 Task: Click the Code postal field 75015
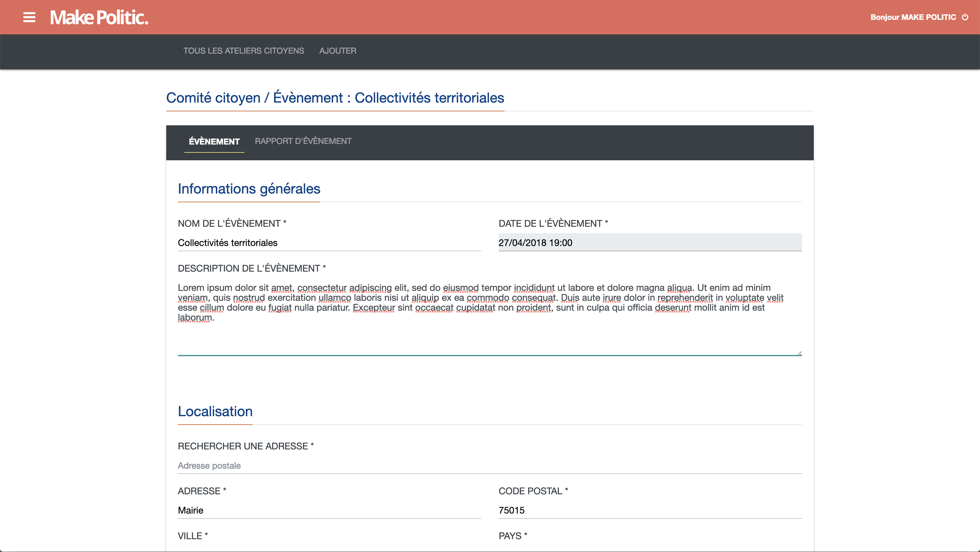pyautogui.click(x=650, y=510)
